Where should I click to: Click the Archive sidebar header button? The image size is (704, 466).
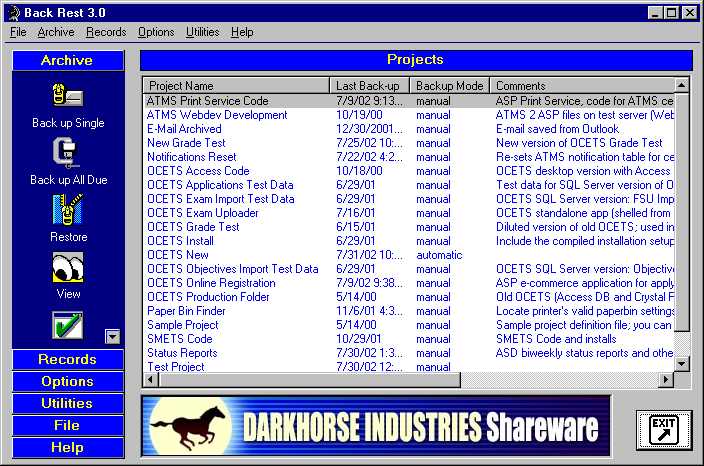coord(68,60)
